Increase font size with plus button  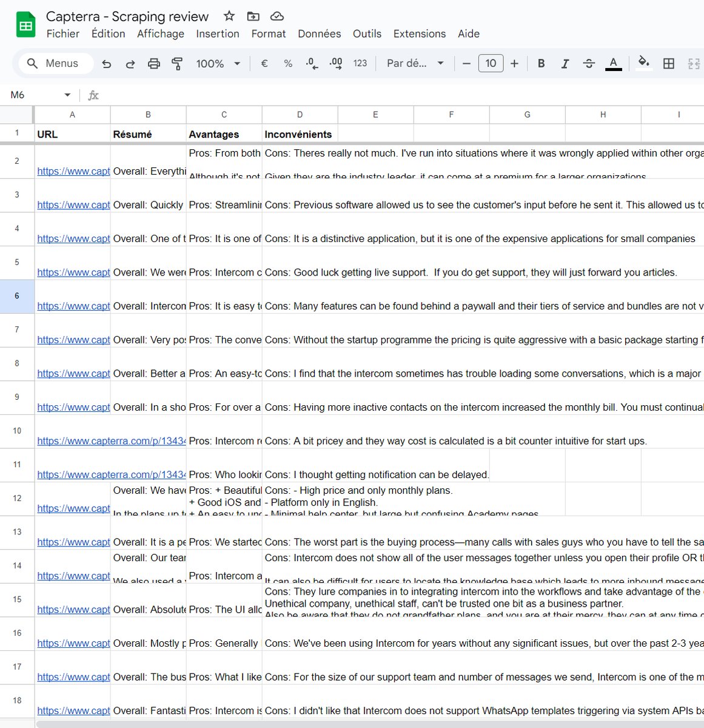coord(514,63)
